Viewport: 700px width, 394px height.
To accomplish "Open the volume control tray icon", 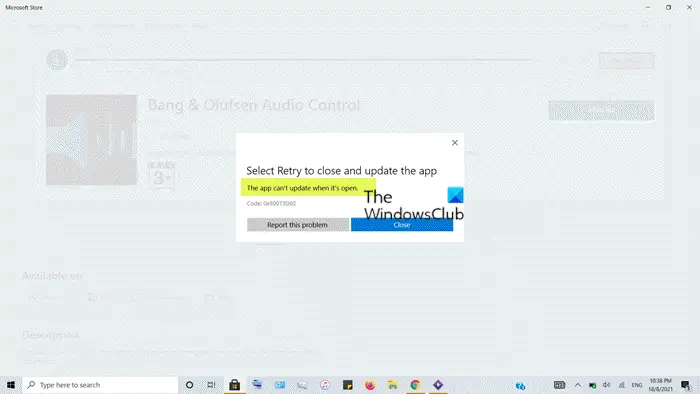I will coord(606,385).
